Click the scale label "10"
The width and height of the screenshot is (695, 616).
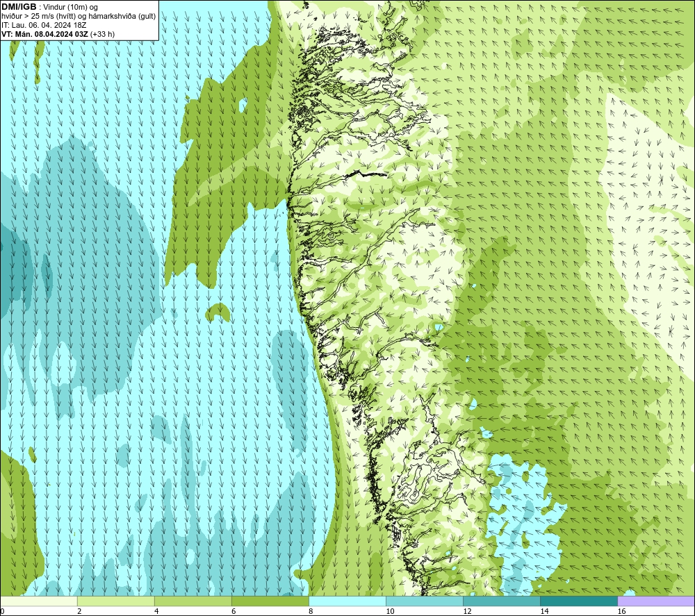tap(390, 612)
